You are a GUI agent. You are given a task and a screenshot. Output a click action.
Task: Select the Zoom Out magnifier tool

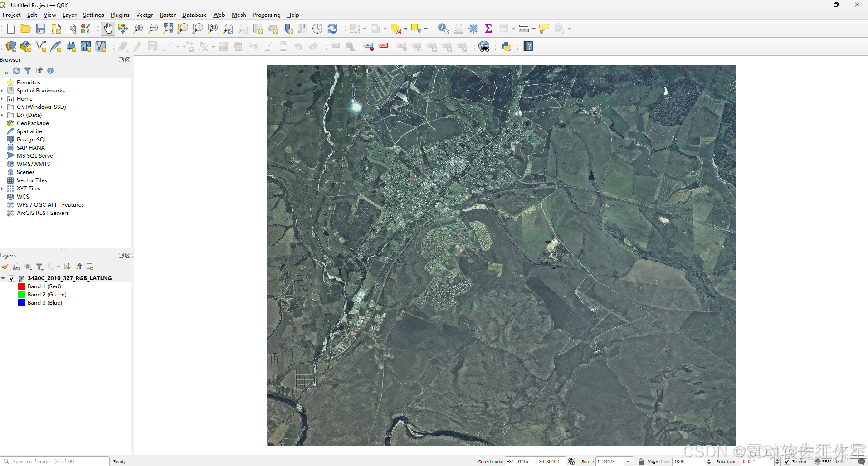coord(153,29)
